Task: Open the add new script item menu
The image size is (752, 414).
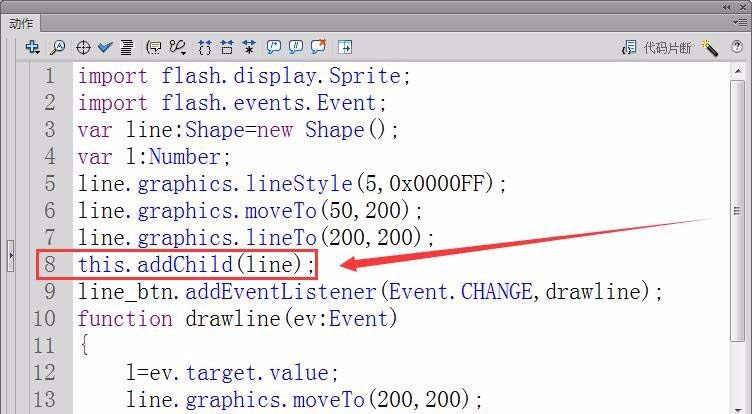Action: coord(33,47)
